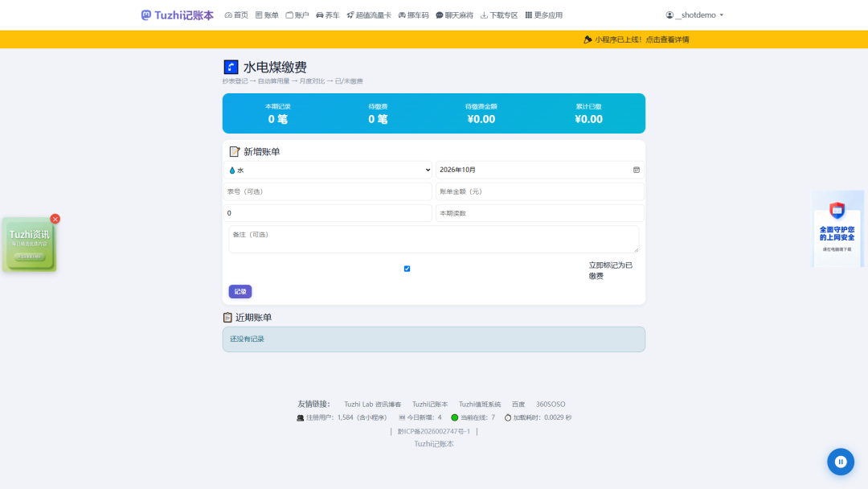Open the Tuzhi值班系统 footer link
This screenshot has width=868, height=489.
click(x=479, y=405)
